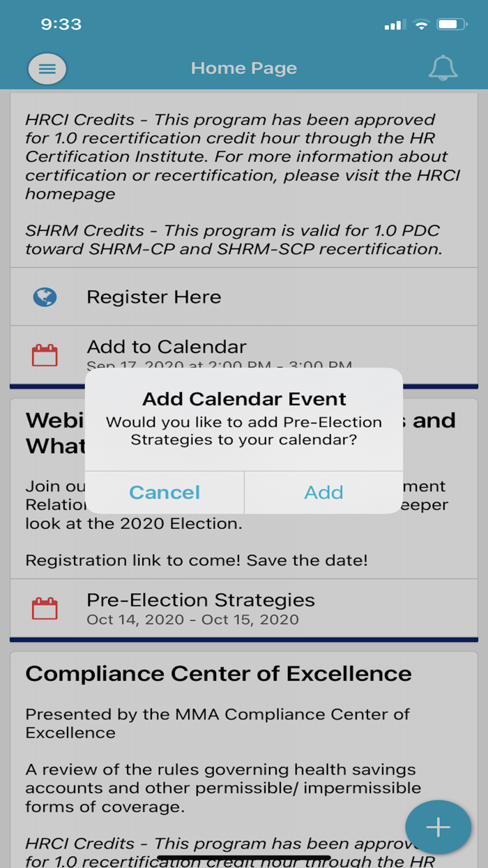Tap the battery icon in status bar

pos(452,24)
